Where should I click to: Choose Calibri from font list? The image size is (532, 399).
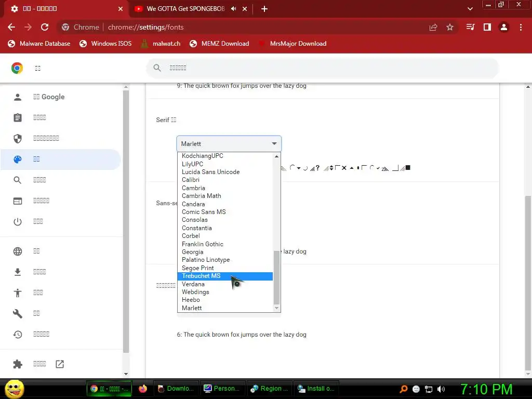(225, 180)
